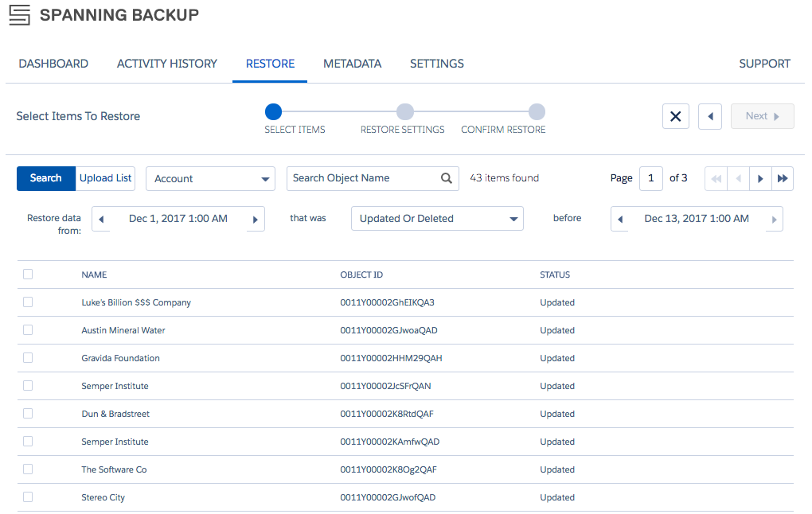This screenshot has height=514, width=812.
Task: Open the Settings tab
Action: pos(437,64)
